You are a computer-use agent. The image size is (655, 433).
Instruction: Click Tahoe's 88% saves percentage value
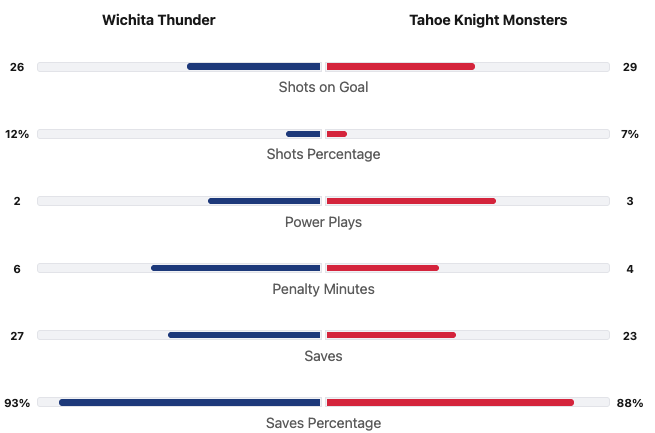[630, 402]
